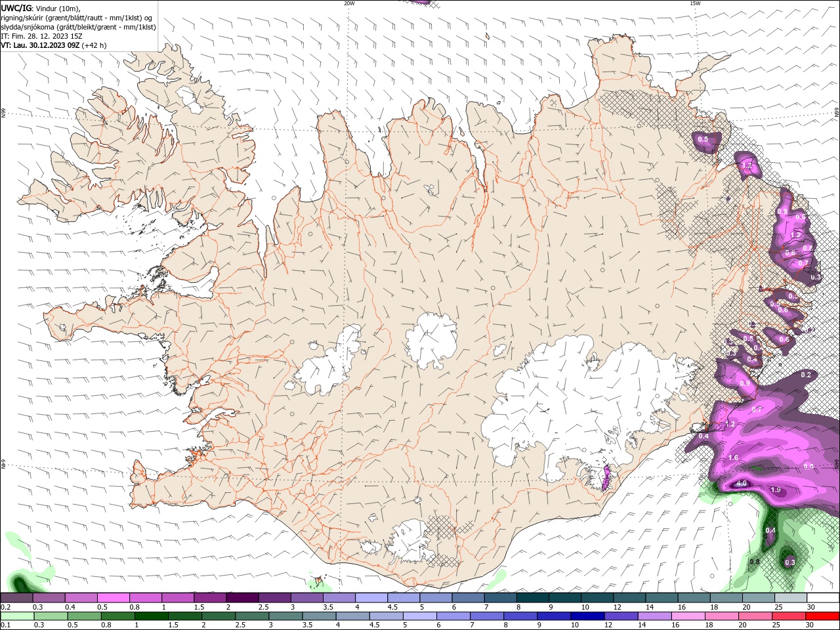Click the 4.0 precipitation value on the map
The height and width of the screenshot is (630, 840).
click(742, 484)
